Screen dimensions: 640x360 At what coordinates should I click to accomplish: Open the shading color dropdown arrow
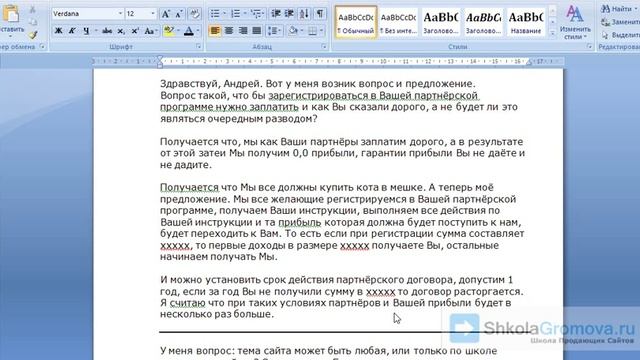[302, 31]
